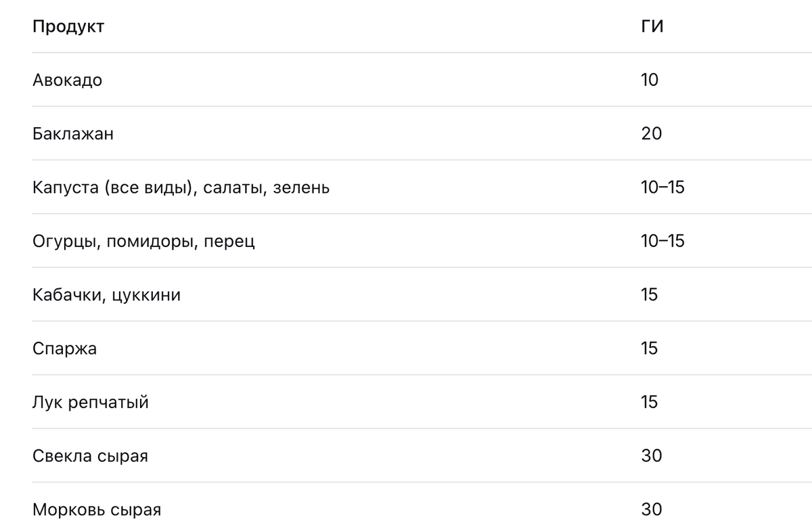Select the Морковь сырая cell
Viewport: 812px width, 530px height.
click(97, 509)
